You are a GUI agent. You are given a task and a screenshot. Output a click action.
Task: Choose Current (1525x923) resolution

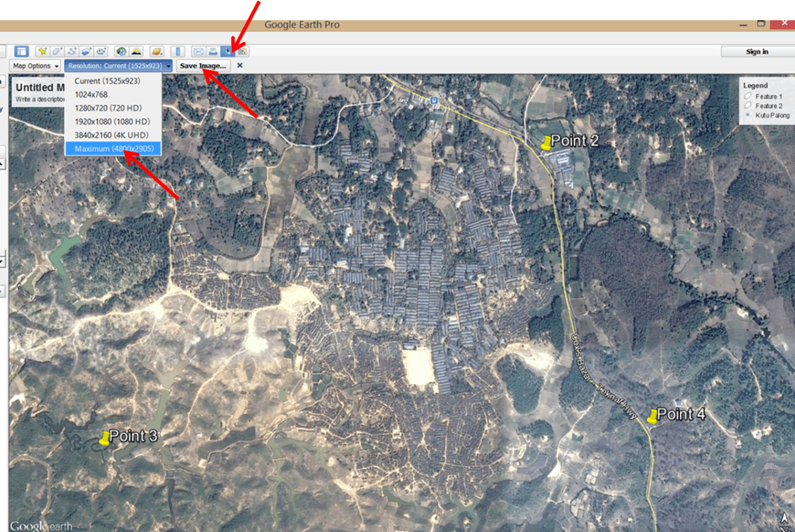[113, 81]
